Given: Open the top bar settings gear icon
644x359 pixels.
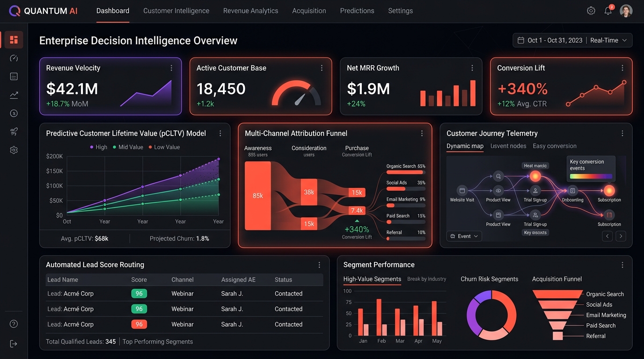Looking at the screenshot, I should (x=591, y=11).
